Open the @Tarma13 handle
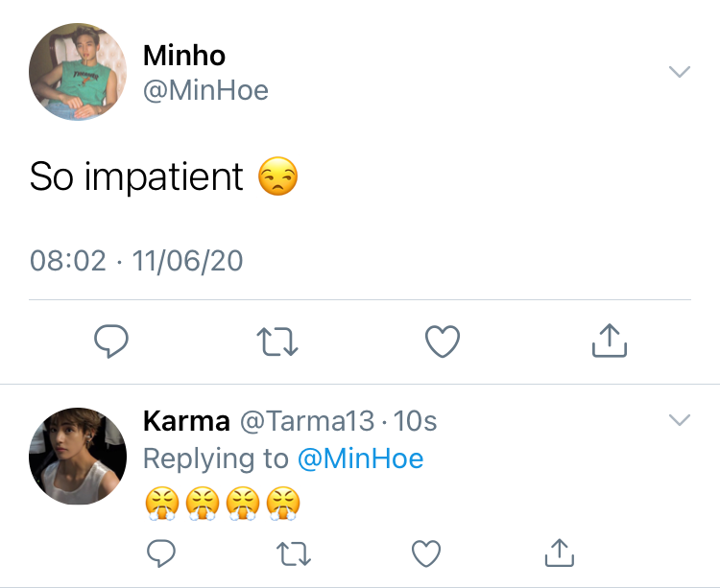Screen dimensions: 720x588 coord(307,420)
